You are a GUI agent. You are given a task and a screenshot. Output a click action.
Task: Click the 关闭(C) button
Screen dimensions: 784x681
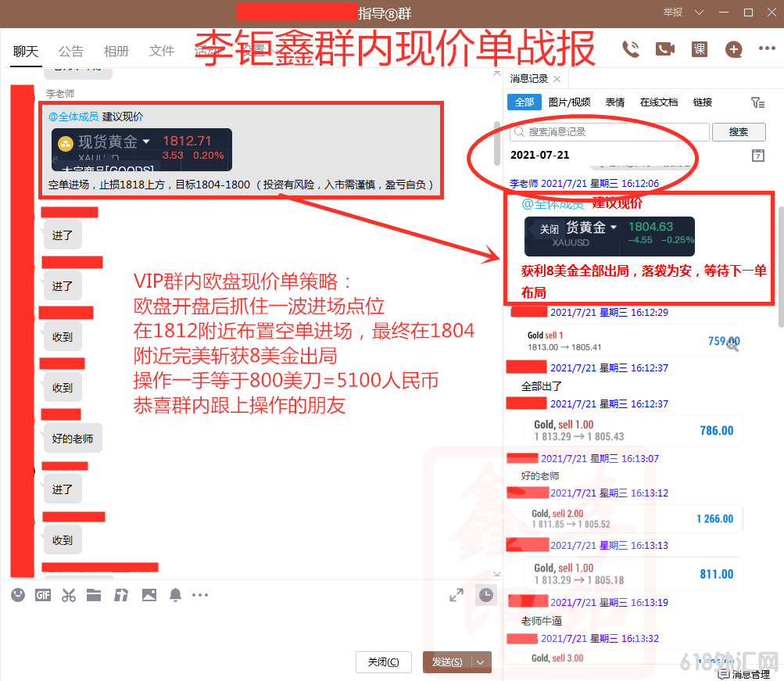[383, 662]
